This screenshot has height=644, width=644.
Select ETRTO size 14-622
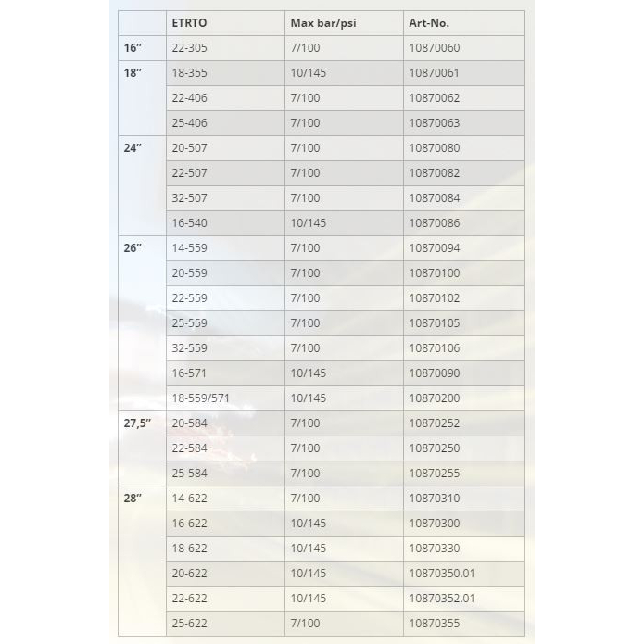(x=190, y=499)
